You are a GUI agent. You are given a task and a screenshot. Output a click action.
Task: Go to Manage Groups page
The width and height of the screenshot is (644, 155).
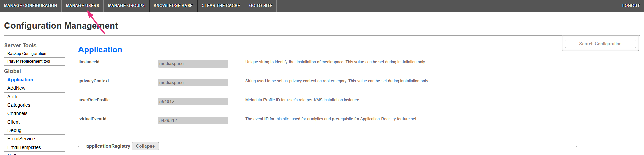pyautogui.click(x=126, y=6)
